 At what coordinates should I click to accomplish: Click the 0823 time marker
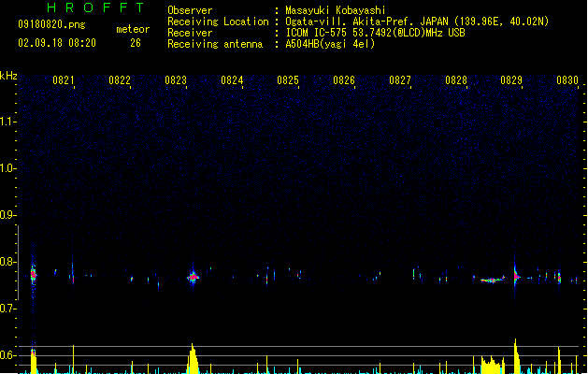click(x=176, y=80)
